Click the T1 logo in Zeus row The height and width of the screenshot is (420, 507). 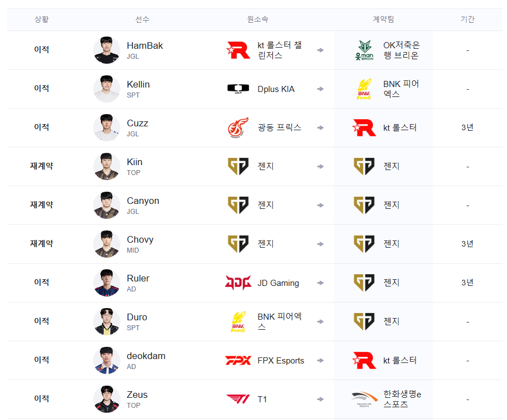click(x=239, y=399)
